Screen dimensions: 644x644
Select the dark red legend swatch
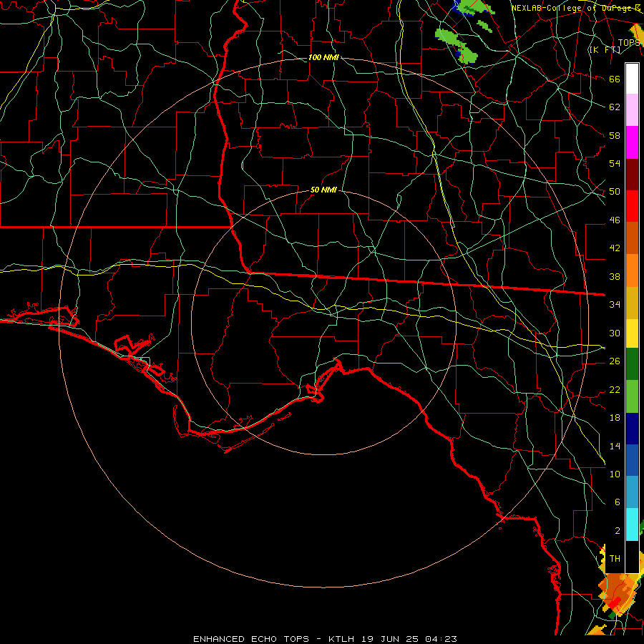632,175
